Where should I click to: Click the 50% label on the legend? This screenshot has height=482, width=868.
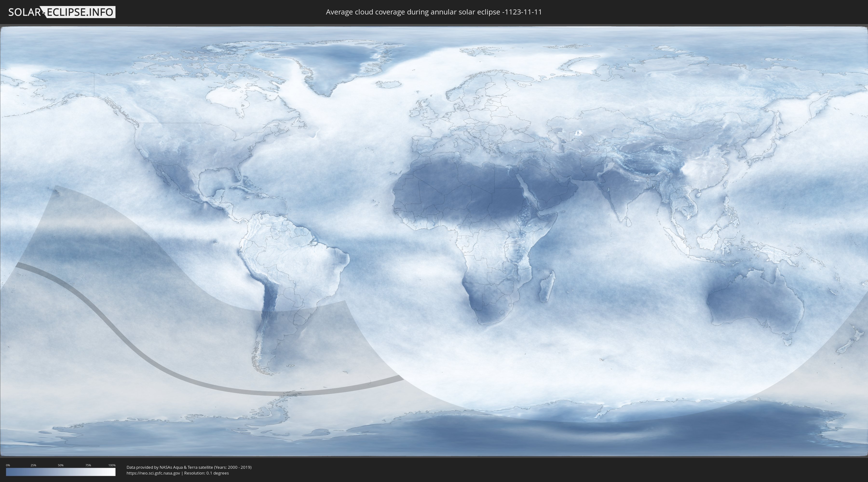pos(61,465)
